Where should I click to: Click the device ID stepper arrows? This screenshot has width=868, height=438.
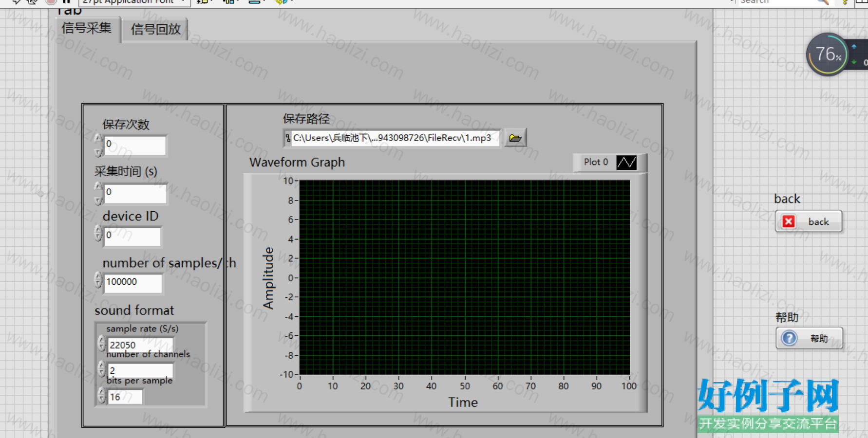pyautogui.click(x=98, y=233)
